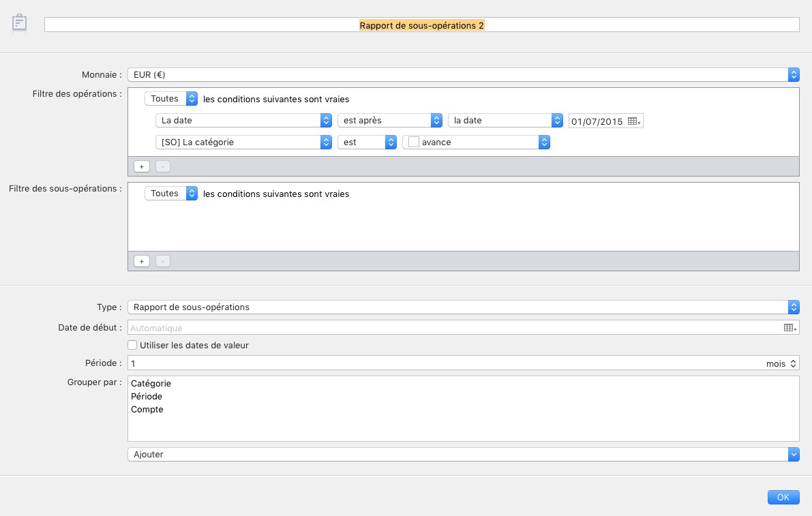Open the est après operator dropdown
812x516 pixels.
coord(389,120)
